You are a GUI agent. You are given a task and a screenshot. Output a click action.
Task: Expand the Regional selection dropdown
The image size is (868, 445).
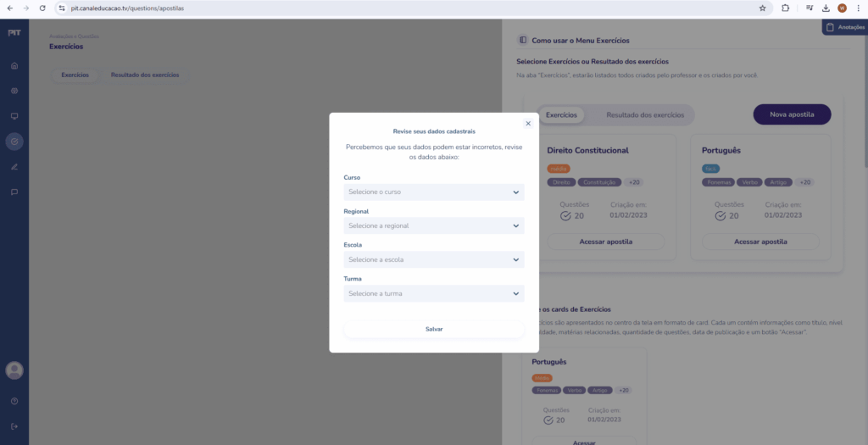434,226
